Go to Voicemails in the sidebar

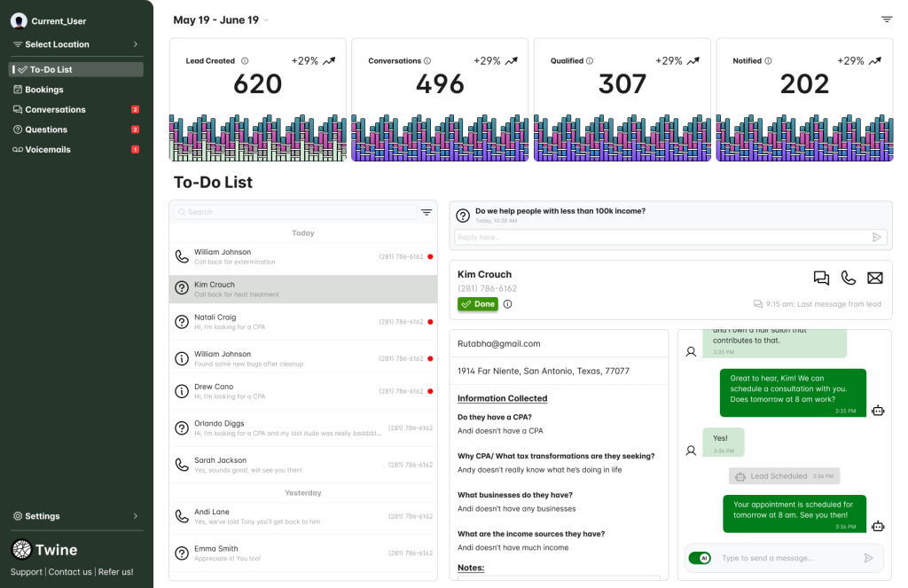coord(48,150)
